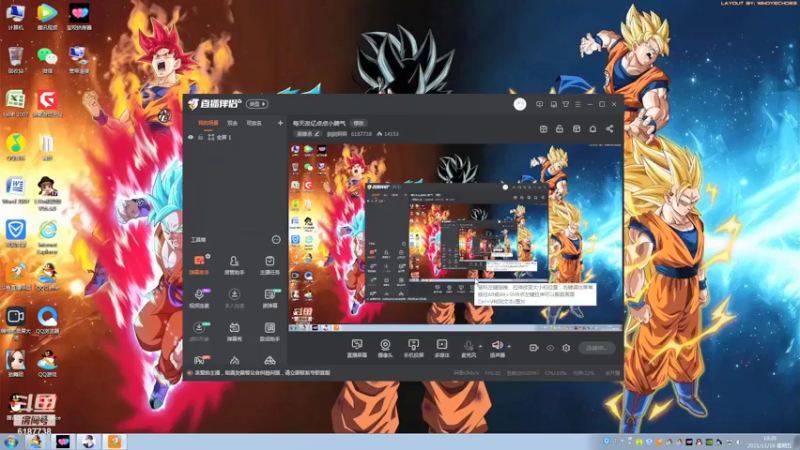Switch to the second scene tab
Image resolution: width=800 pixels, height=450 pixels.
tap(232, 123)
